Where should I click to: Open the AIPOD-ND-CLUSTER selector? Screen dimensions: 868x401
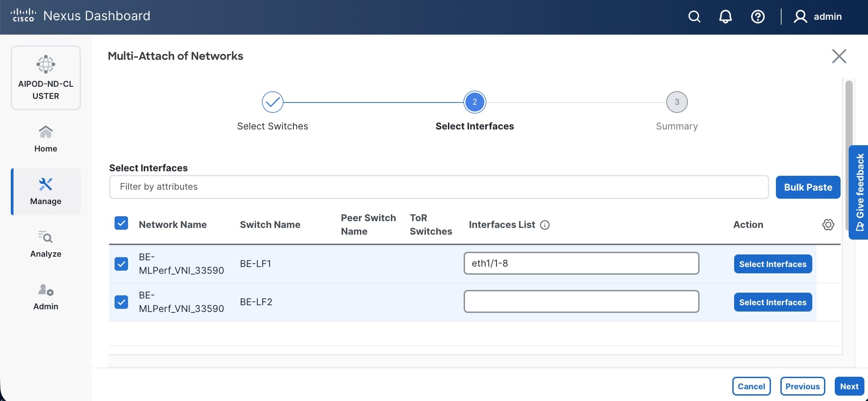coord(46,78)
